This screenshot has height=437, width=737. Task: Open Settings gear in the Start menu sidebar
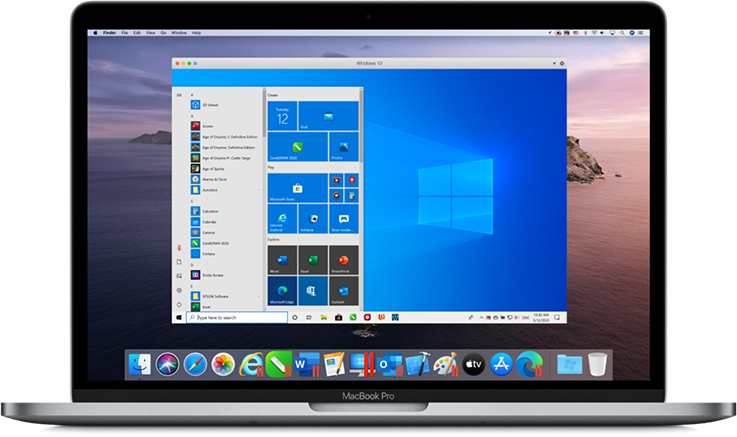click(x=179, y=290)
